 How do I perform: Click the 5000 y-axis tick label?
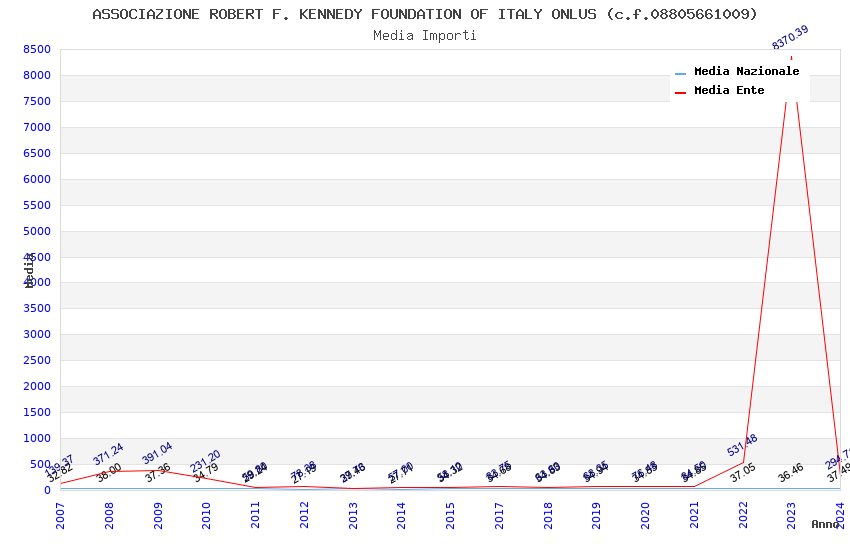tap(37, 231)
